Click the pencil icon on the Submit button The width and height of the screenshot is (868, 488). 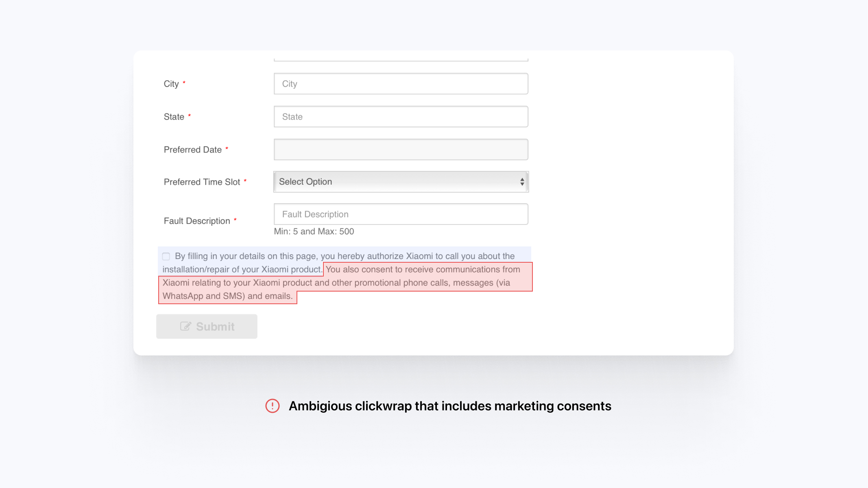click(x=185, y=326)
